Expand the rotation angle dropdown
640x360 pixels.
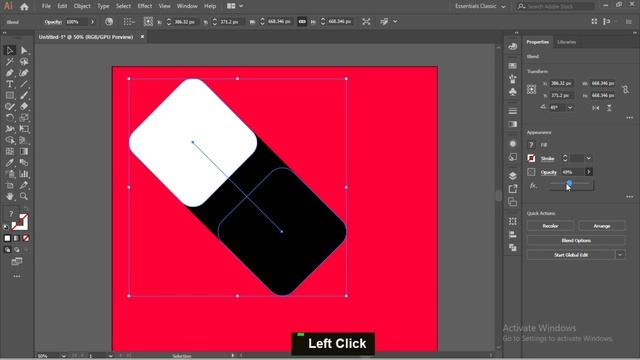coord(570,108)
